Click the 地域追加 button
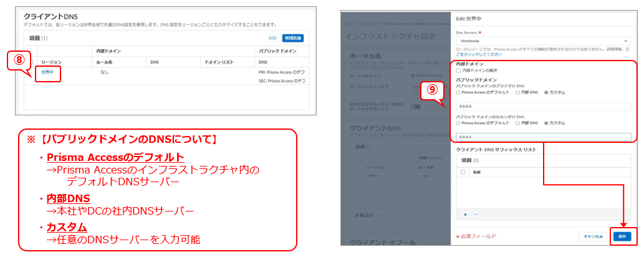The image size is (644, 257). pos(293,38)
